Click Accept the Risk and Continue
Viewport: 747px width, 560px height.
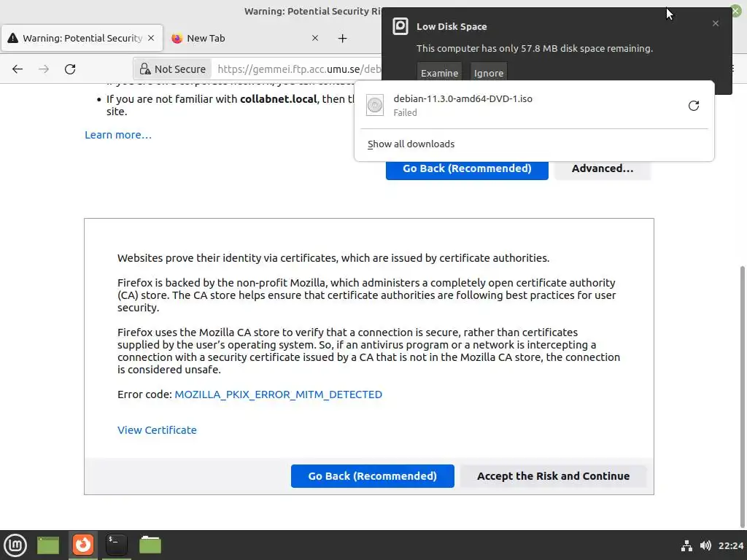coord(553,476)
